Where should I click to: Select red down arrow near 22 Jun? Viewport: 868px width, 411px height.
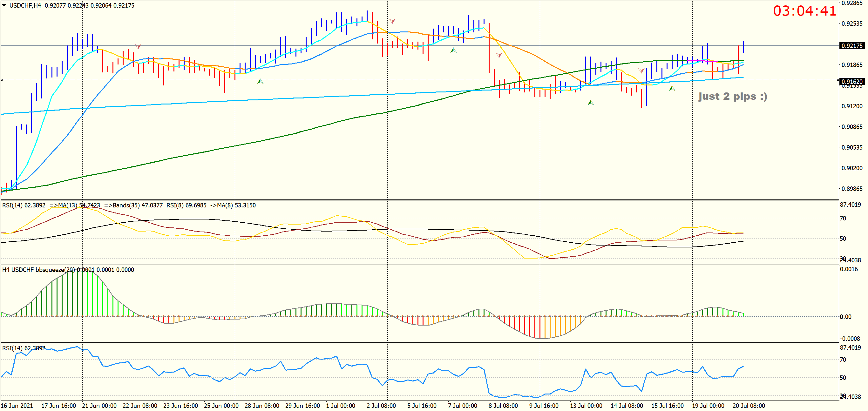tap(138, 46)
